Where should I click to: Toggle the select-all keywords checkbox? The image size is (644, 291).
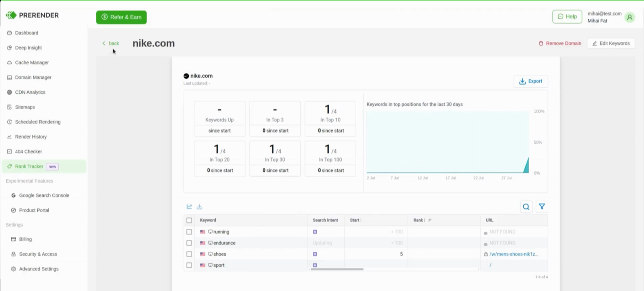(x=189, y=221)
